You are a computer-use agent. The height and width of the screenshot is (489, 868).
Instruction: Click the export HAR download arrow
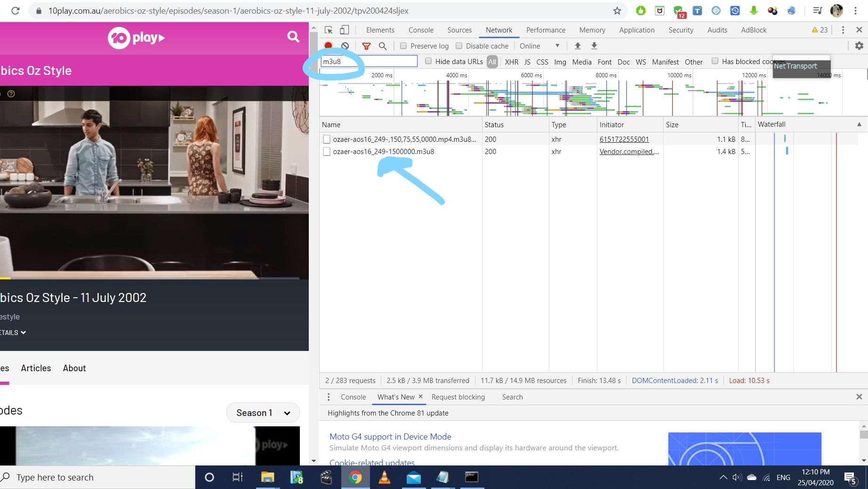594,46
